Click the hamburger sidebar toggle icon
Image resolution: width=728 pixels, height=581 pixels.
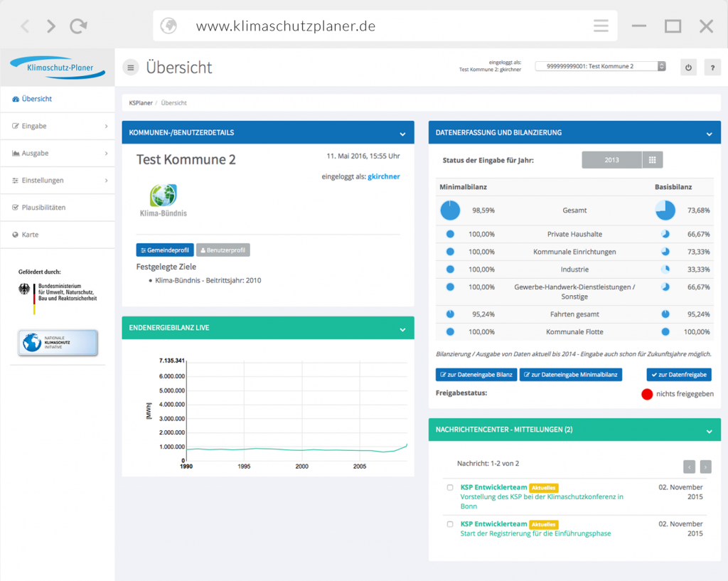click(x=130, y=68)
